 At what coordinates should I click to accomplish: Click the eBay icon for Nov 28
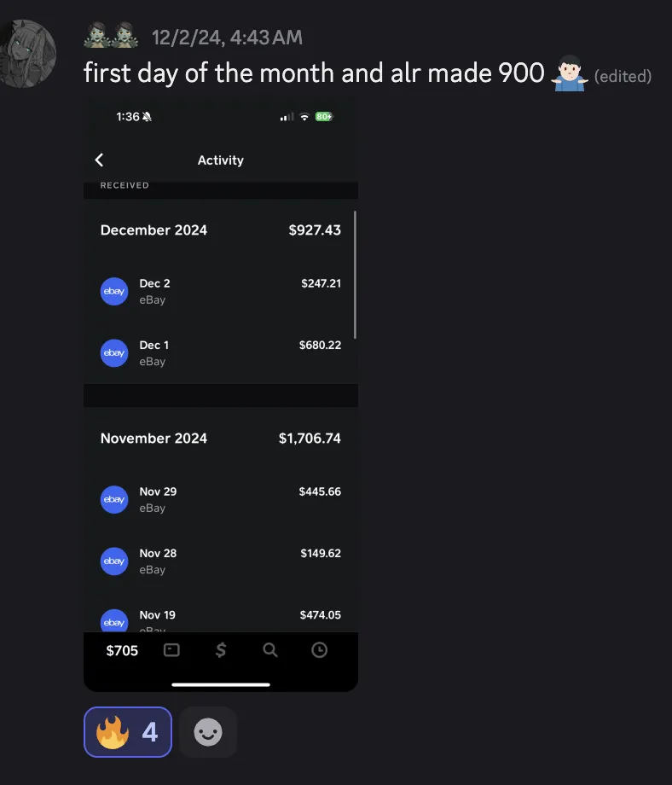(x=114, y=561)
